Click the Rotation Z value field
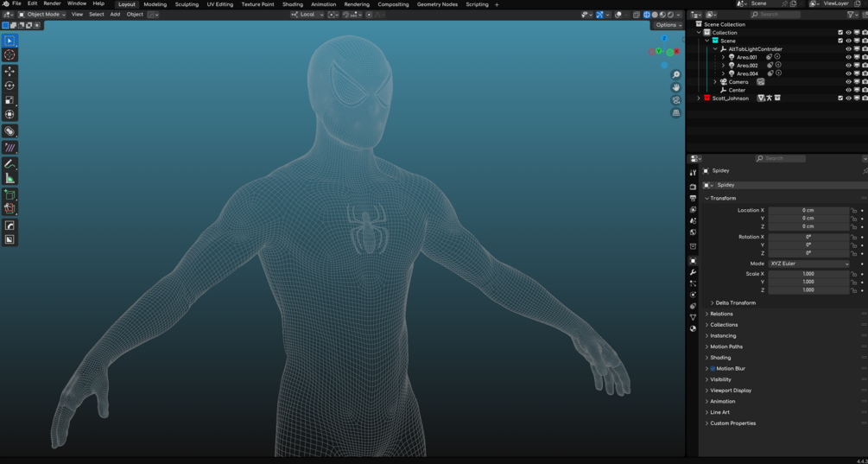Viewport: 868px width, 464px height. [x=808, y=253]
